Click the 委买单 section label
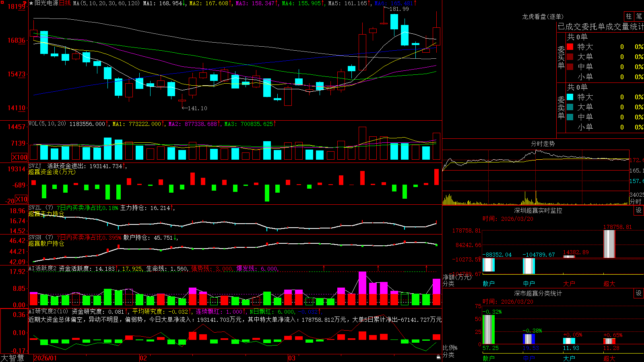644x362 pixels. (x=561, y=57)
